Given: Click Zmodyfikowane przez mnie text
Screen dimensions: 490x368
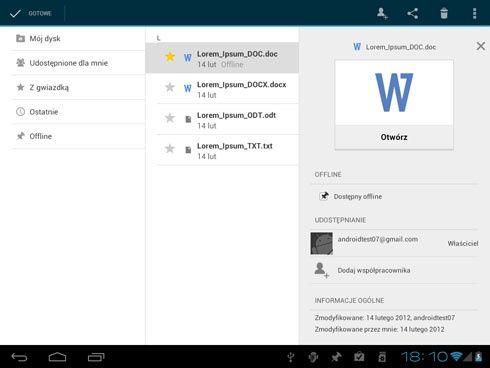Looking at the screenshot, I should click(379, 329).
